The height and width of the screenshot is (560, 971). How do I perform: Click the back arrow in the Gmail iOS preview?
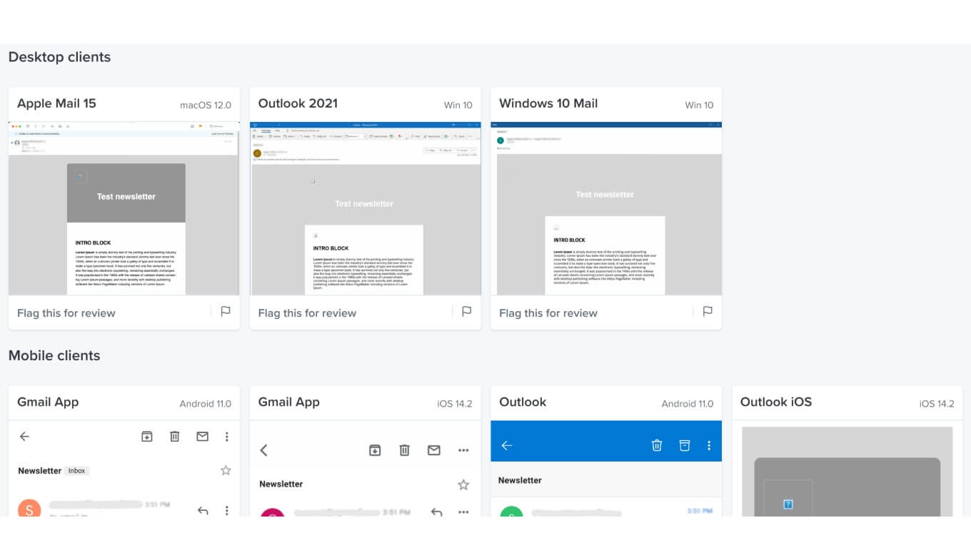[263, 449]
